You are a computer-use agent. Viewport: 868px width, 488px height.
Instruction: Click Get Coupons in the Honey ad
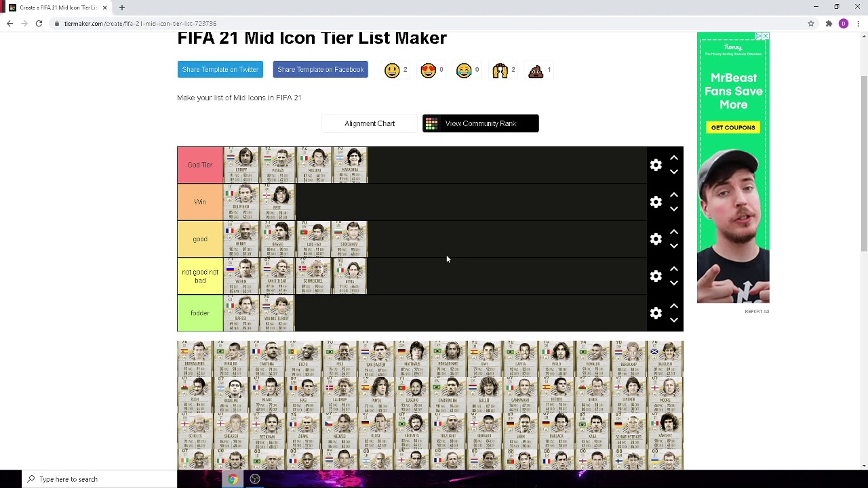pos(733,127)
